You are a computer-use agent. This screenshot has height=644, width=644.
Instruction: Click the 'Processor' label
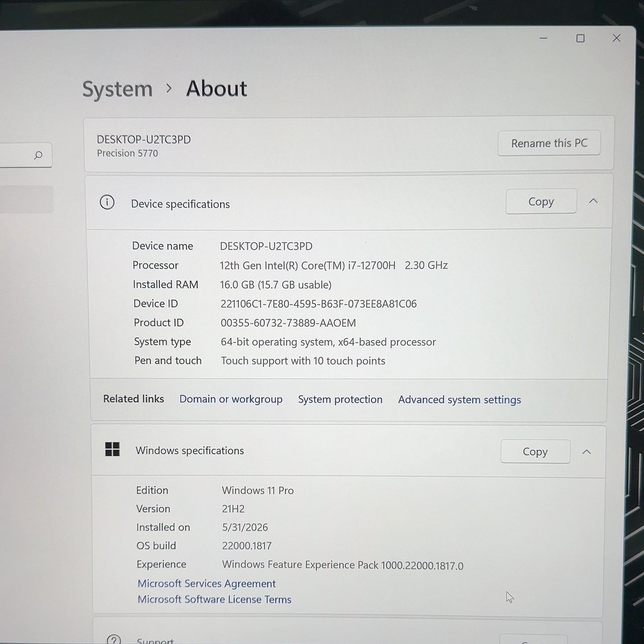tap(156, 265)
